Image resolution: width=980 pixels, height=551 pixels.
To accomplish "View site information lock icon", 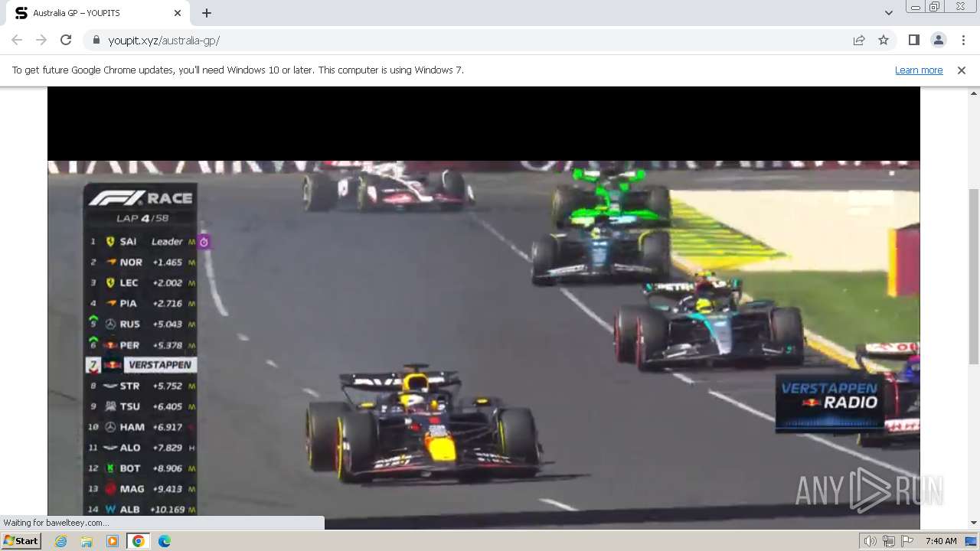I will pos(96,40).
